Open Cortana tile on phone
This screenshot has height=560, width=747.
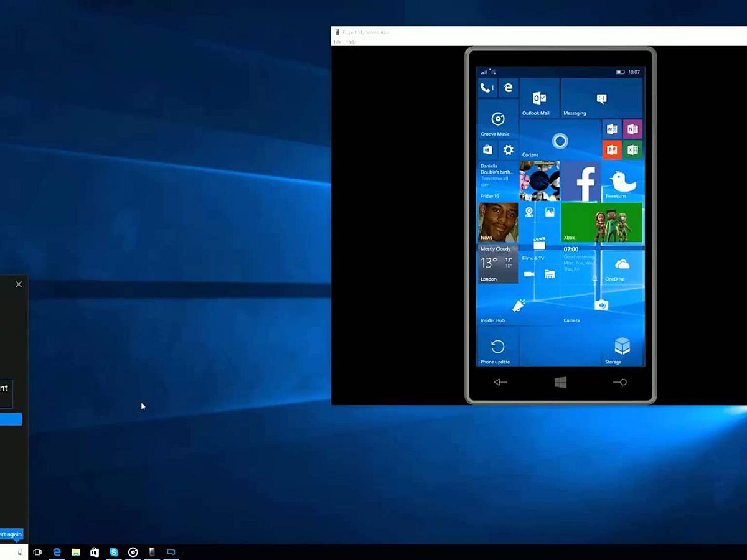[560, 141]
